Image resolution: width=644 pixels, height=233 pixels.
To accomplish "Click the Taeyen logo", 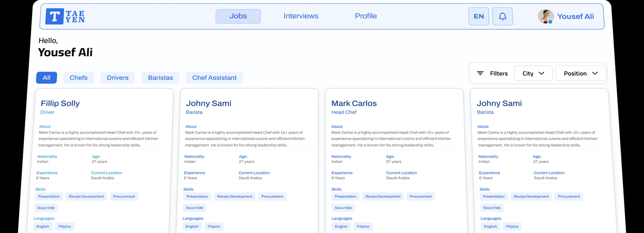I will coord(66,16).
